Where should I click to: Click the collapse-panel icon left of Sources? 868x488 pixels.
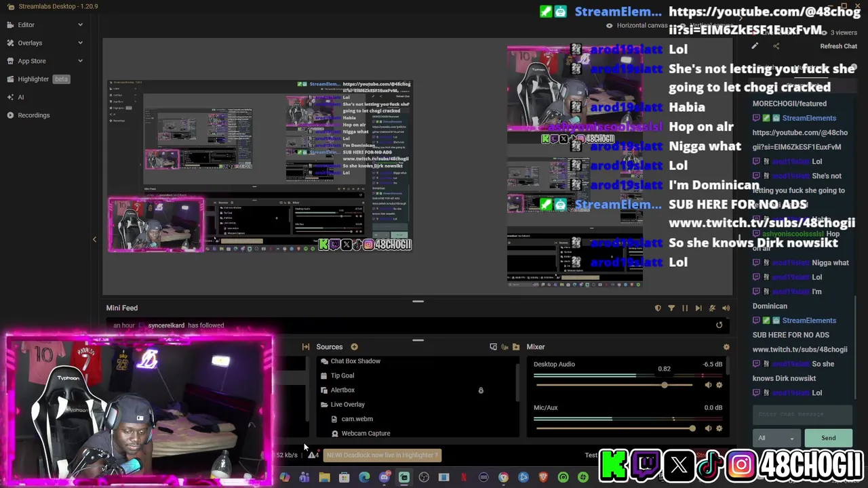(306, 347)
